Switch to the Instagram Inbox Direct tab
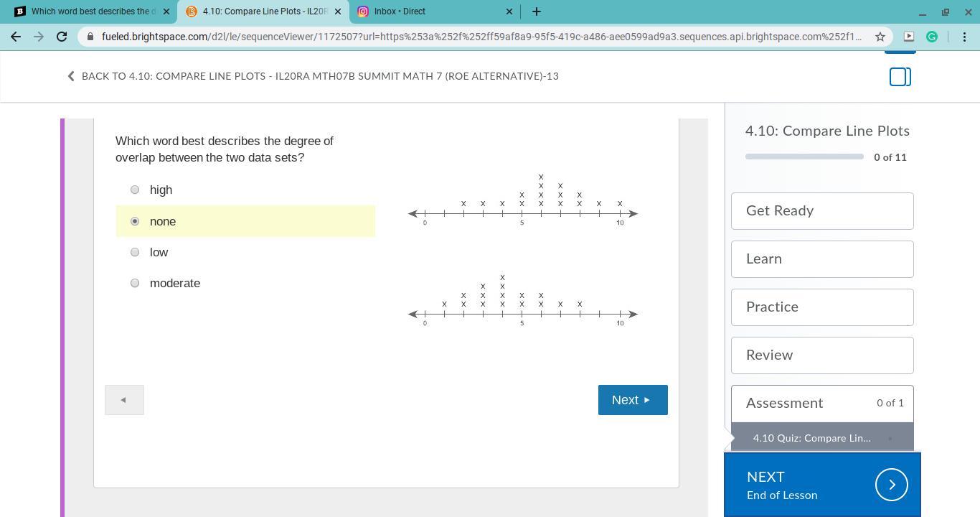The width and height of the screenshot is (980, 517). (x=434, y=11)
